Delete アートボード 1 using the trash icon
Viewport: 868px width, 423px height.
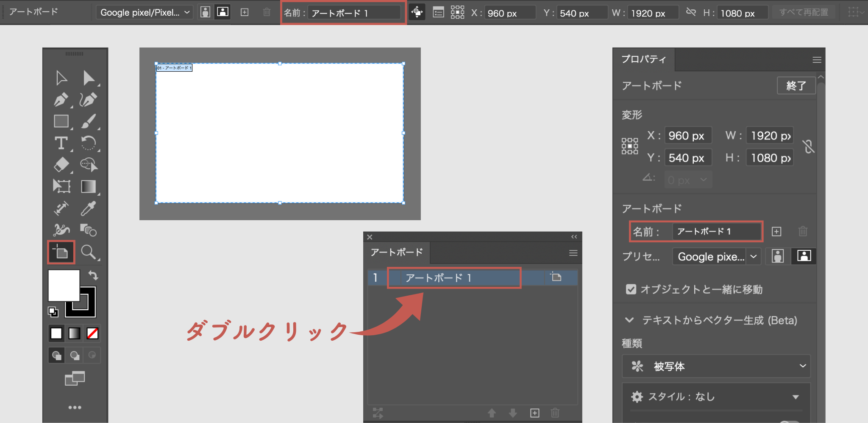(802, 231)
